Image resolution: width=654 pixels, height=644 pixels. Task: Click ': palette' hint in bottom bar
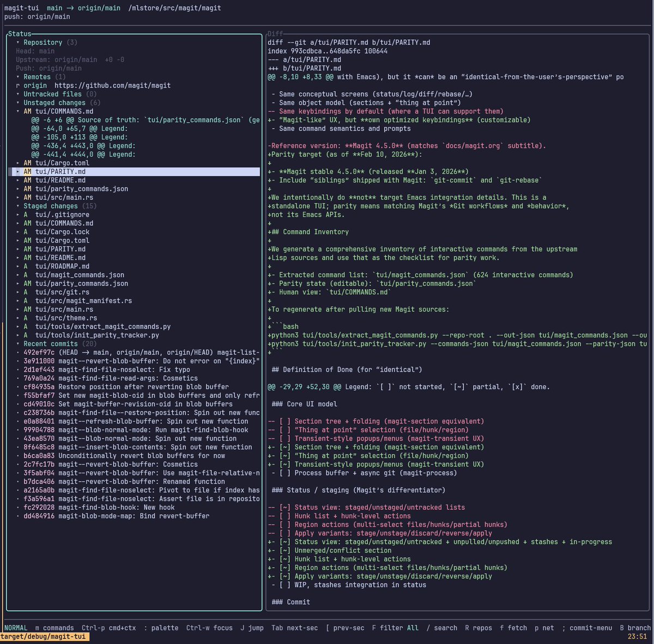point(161,628)
